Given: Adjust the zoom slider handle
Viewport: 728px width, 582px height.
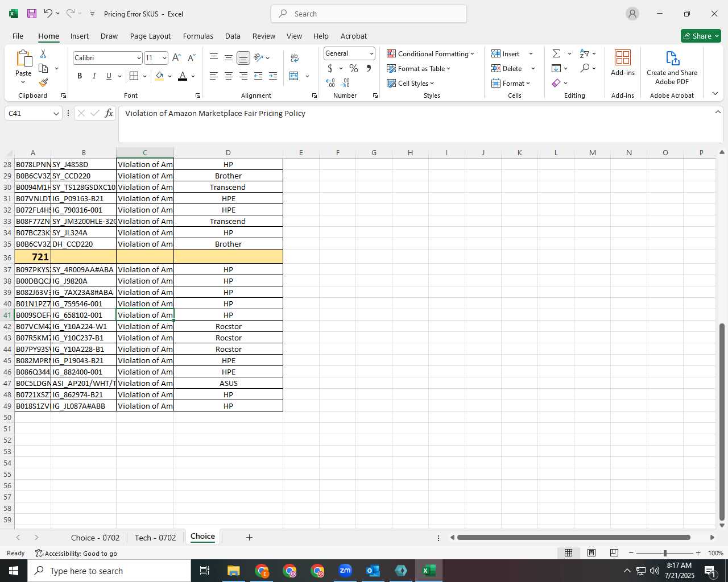Looking at the screenshot, I should tap(665, 553).
